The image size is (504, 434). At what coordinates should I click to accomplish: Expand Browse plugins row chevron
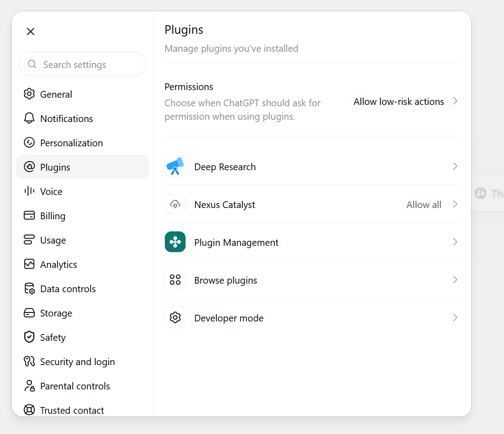pos(455,280)
